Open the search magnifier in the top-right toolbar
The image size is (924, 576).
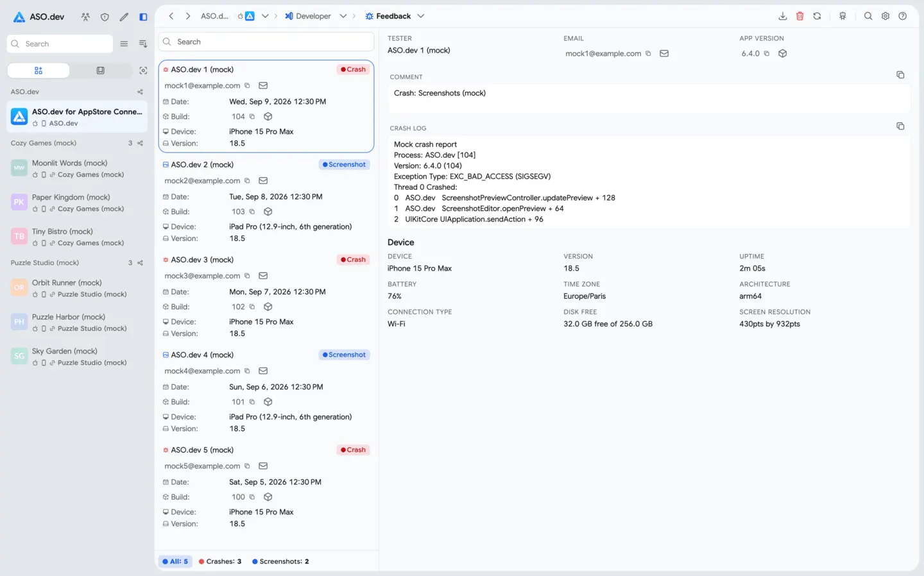(x=868, y=16)
